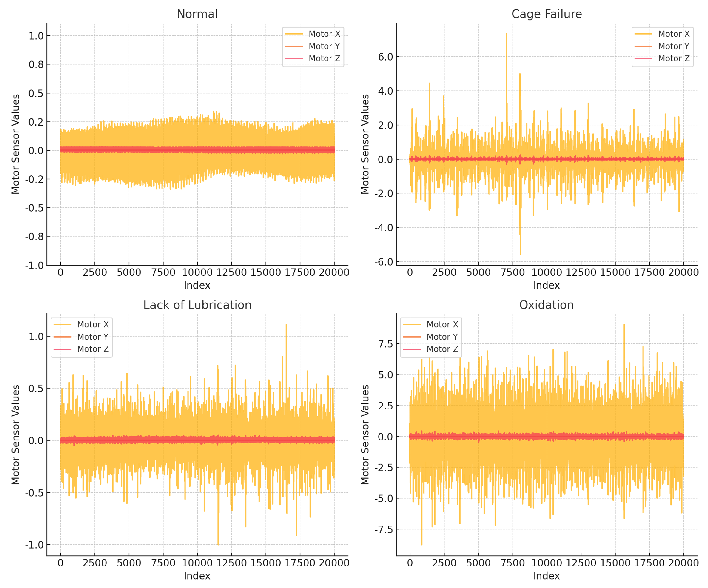Click 10000 x-tick in Lack of Lubrication plot

[x=197, y=563]
